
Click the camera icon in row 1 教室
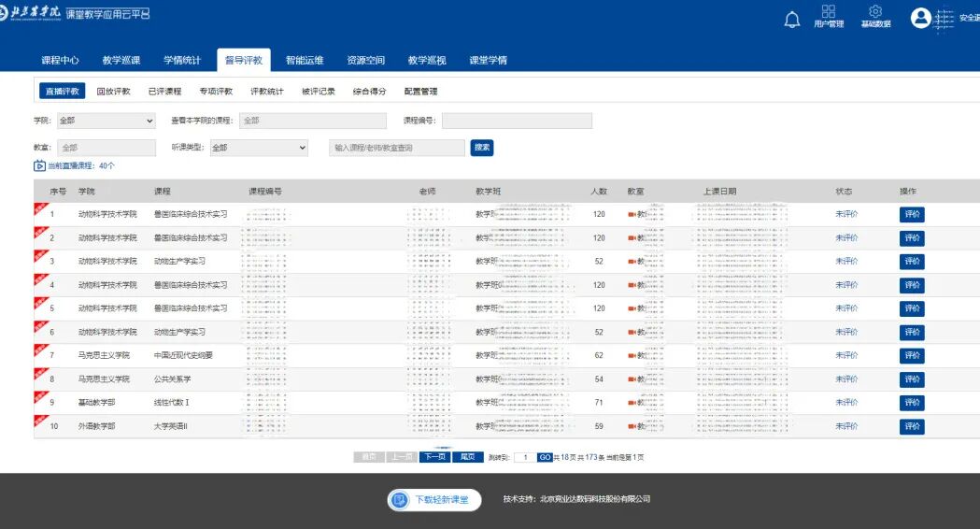point(632,214)
